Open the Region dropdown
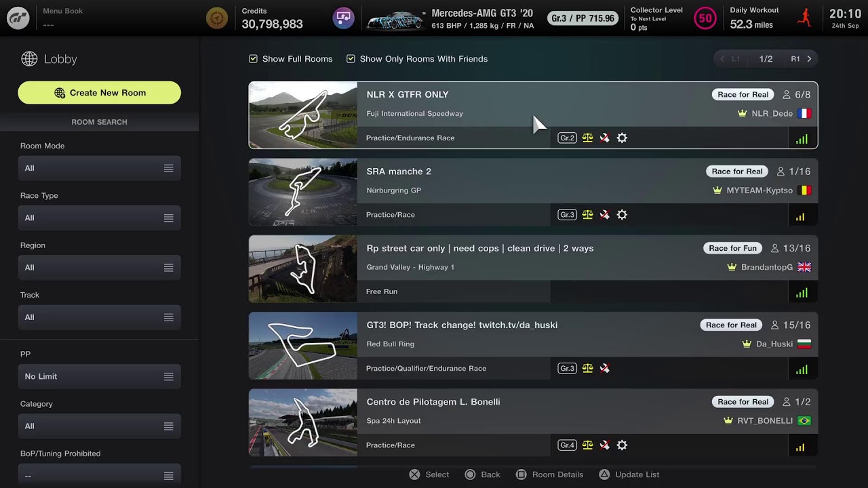This screenshot has height=488, width=868. click(100, 267)
